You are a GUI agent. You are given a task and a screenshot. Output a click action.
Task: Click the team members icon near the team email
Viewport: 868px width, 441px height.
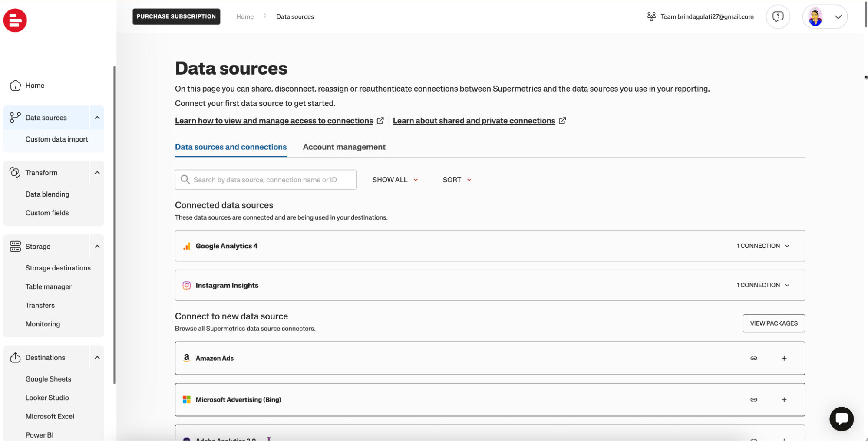pyautogui.click(x=651, y=16)
